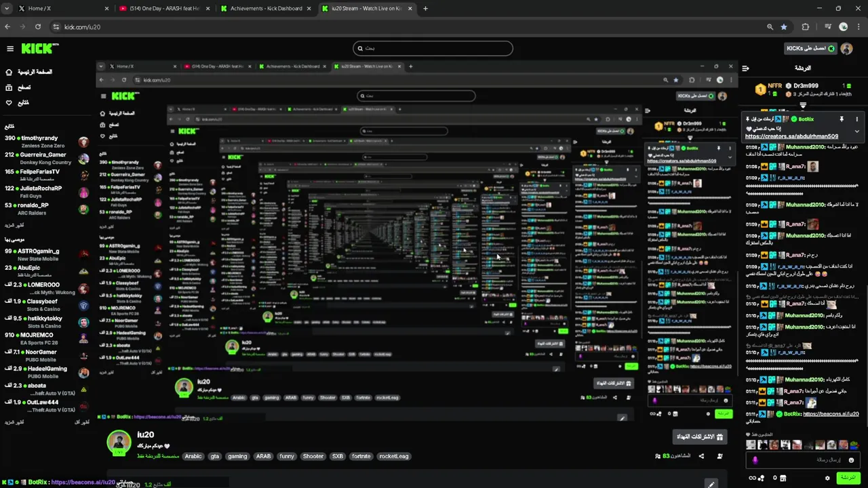Click the purple microphone icon in chat
Image resolution: width=868 pixels, height=488 pixels.
[755, 460]
